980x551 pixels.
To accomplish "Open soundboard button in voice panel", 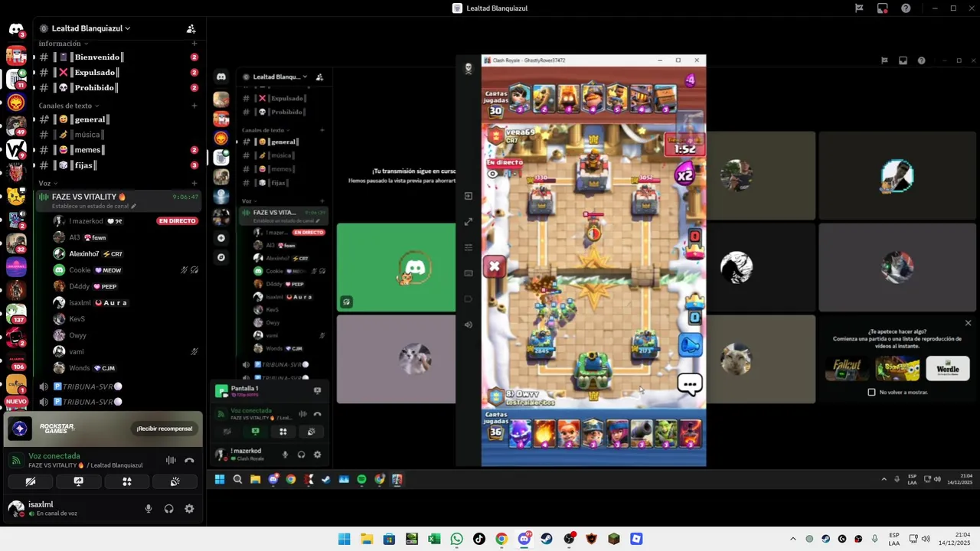I will pyautogui.click(x=175, y=481).
